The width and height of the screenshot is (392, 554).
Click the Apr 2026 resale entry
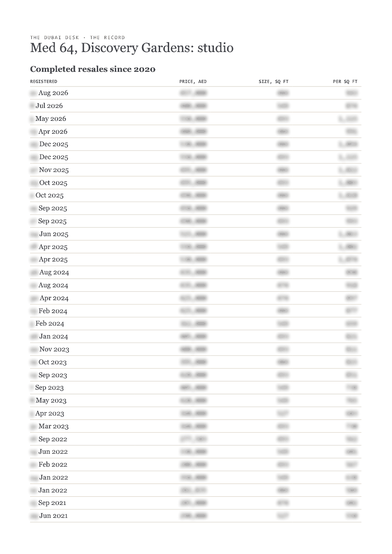click(x=196, y=132)
